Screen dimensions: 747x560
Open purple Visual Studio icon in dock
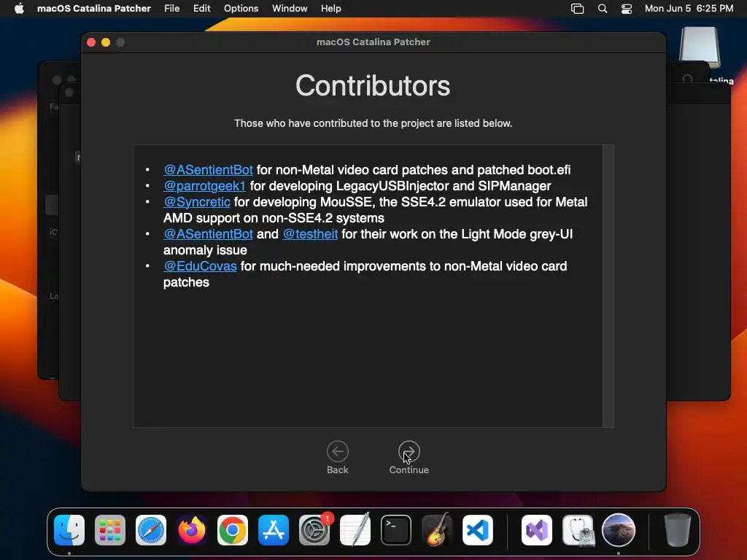(537, 530)
